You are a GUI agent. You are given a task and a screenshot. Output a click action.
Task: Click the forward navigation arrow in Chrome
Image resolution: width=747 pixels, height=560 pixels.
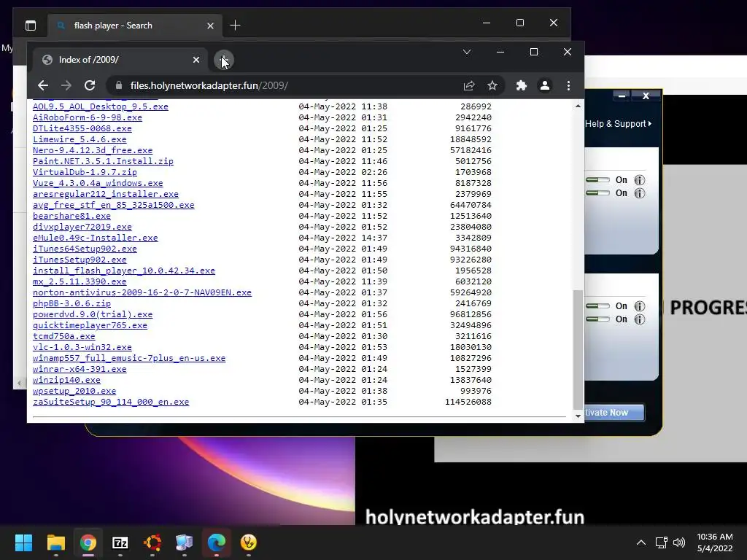(66, 86)
